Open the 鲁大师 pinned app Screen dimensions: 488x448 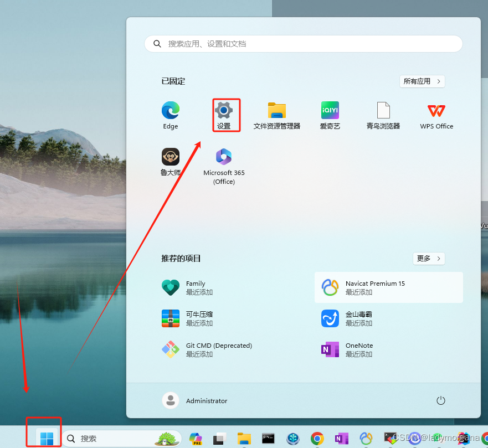171,162
